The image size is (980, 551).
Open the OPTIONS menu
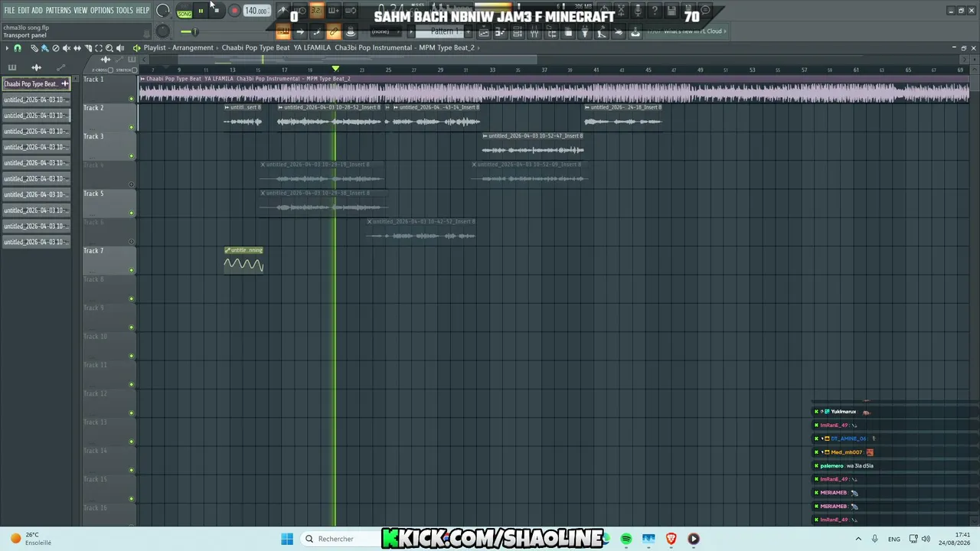click(102, 10)
